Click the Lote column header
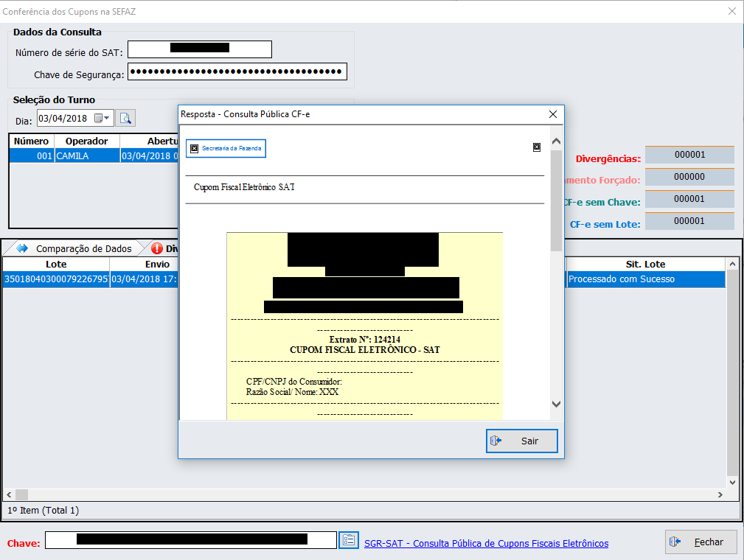 (56, 264)
